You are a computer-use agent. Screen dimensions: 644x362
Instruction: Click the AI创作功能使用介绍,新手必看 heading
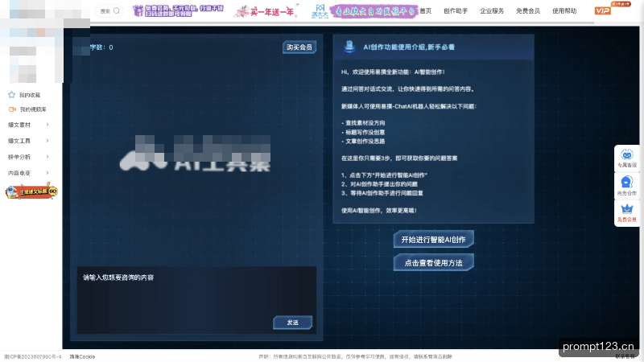409,47
